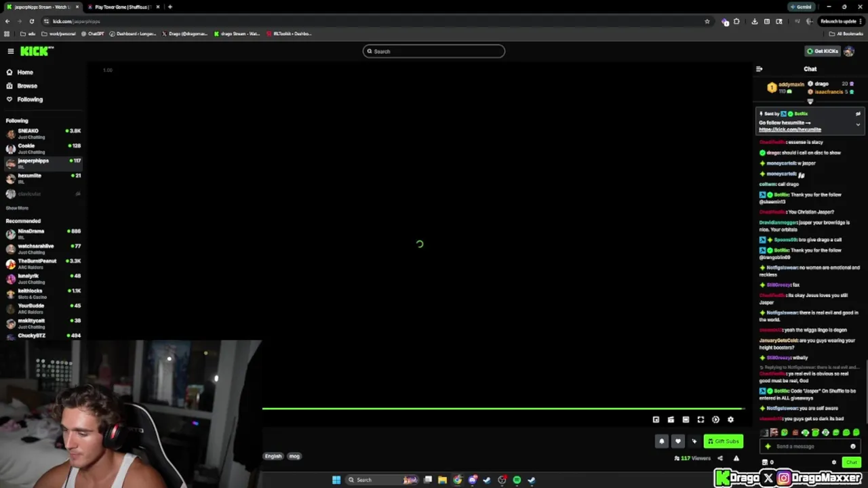Click Relaunch to update
The height and width of the screenshot is (488, 868).
[x=841, y=21]
